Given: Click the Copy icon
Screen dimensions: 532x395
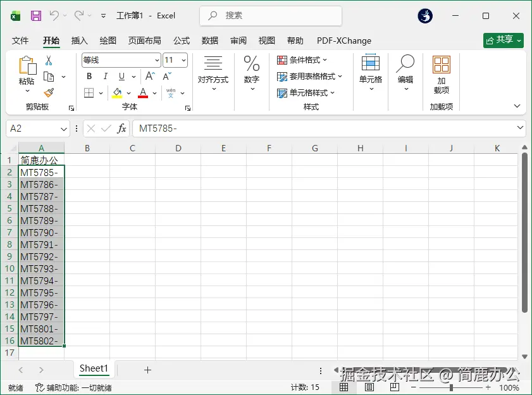Looking at the screenshot, I should (x=49, y=77).
